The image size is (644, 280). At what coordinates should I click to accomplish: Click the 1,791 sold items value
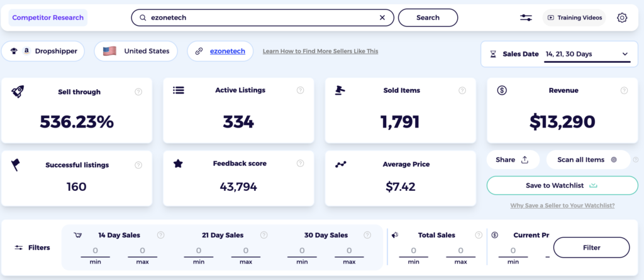click(x=401, y=122)
